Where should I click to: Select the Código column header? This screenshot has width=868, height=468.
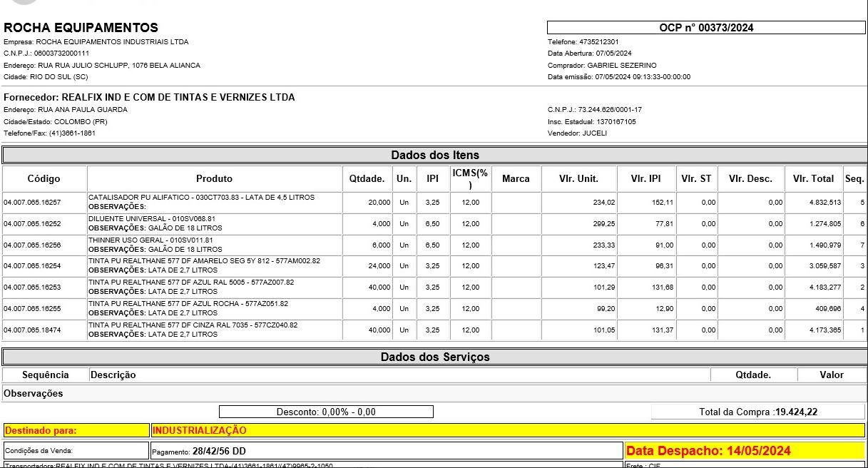(x=44, y=179)
